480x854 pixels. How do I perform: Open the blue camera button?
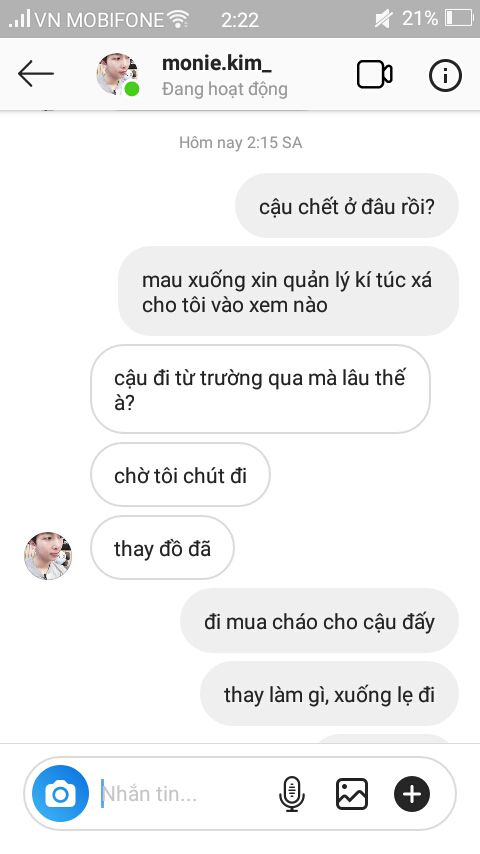[60, 794]
